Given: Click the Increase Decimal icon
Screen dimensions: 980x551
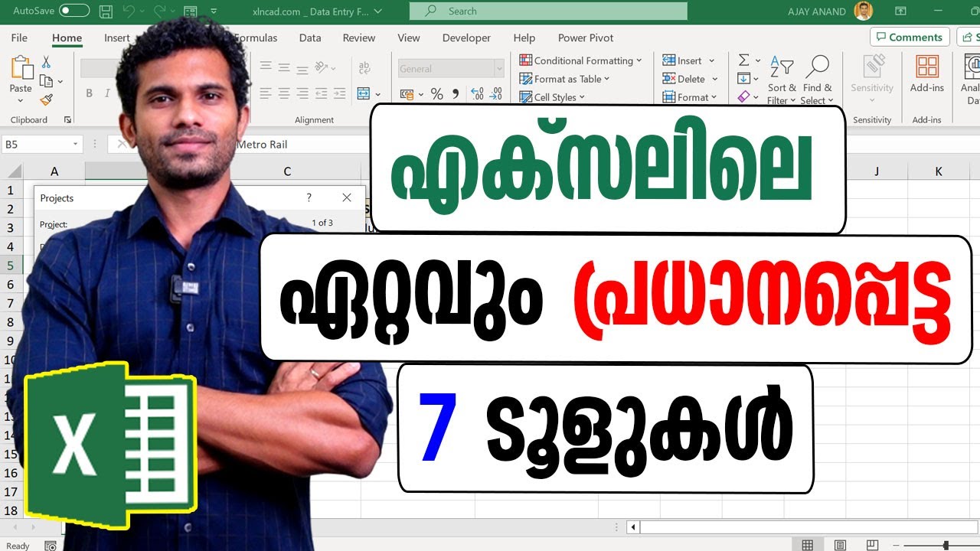Looking at the screenshot, I should click(477, 94).
